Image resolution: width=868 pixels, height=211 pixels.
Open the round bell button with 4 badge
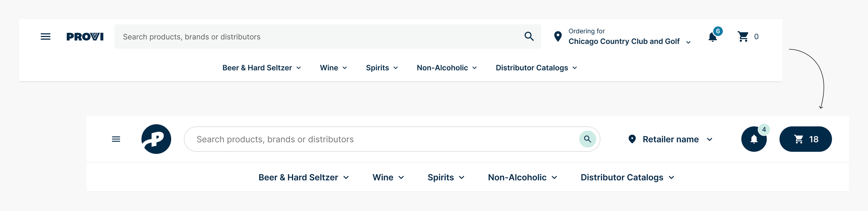point(754,139)
